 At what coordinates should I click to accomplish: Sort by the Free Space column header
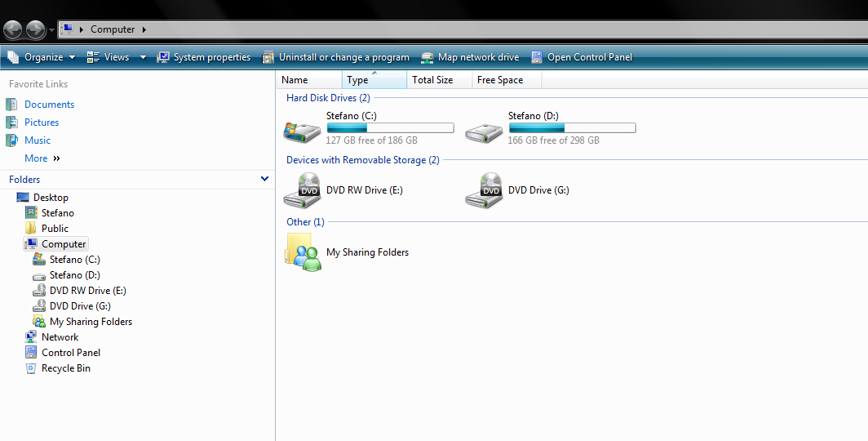click(x=507, y=80)
